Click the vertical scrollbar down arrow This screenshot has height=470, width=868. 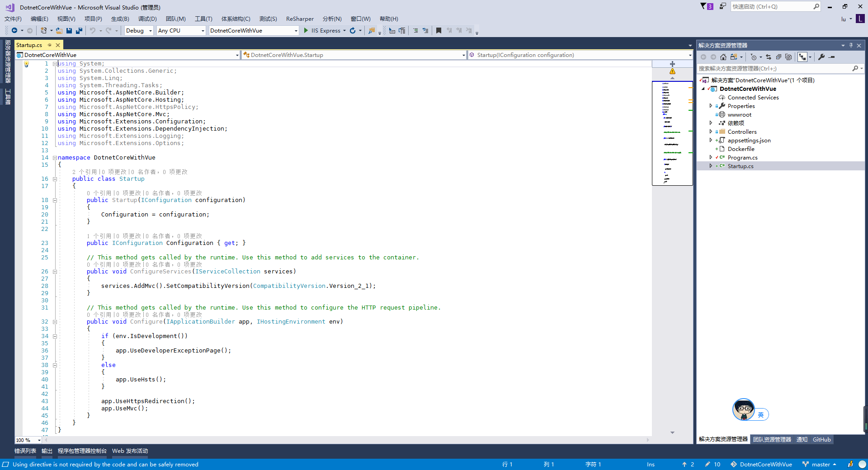[672, 432]
